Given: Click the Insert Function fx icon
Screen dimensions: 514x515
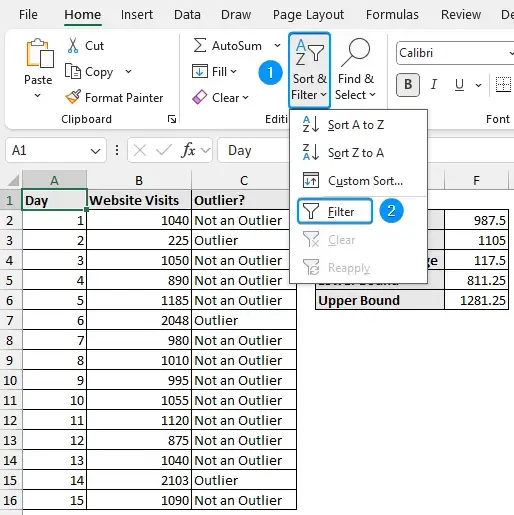Looking at the screenshot, I should (188, 150).
